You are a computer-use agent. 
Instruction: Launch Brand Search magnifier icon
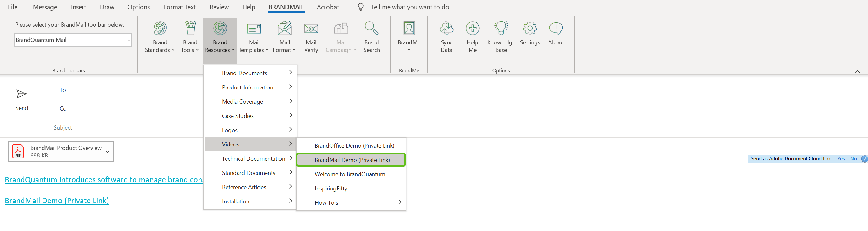point(372,28)
